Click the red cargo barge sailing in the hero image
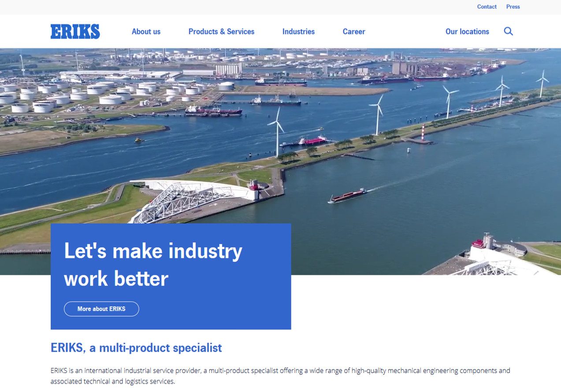Image resolution: width=561 pixels, height=392 pixels. click(347, 196)
